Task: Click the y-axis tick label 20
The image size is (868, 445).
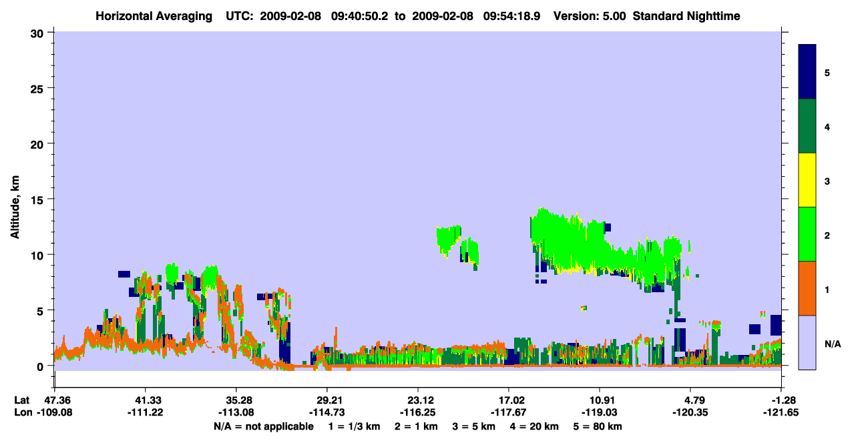Action: point(39,143)
